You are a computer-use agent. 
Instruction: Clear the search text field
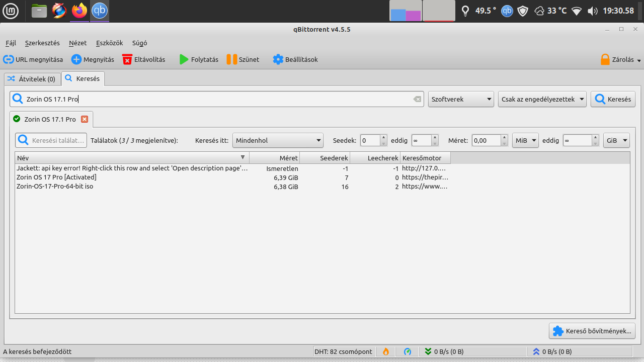pos(417,99)
